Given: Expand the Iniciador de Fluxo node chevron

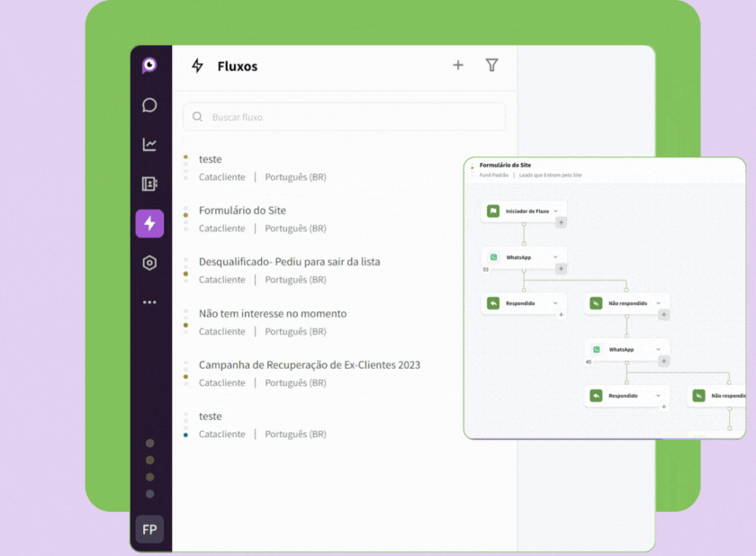Looking at the screenshot, I should (x=555, y=211).
